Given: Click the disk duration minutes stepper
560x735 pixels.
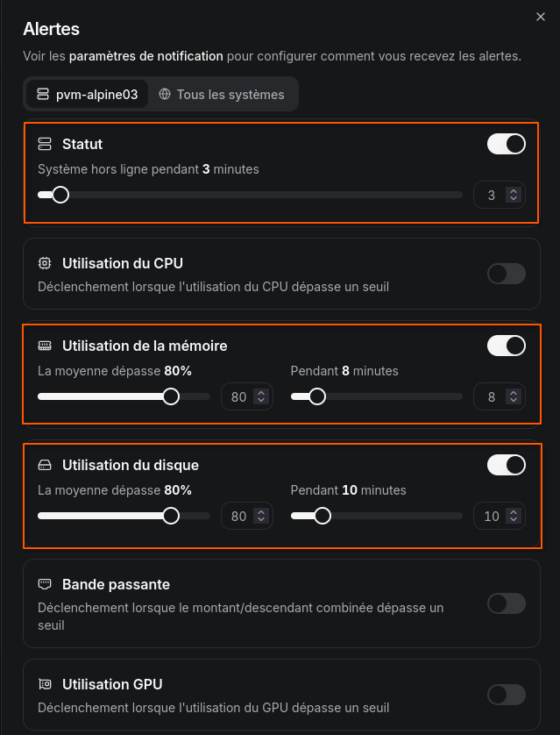Looking at the screenshot, I should coord(514,517).
